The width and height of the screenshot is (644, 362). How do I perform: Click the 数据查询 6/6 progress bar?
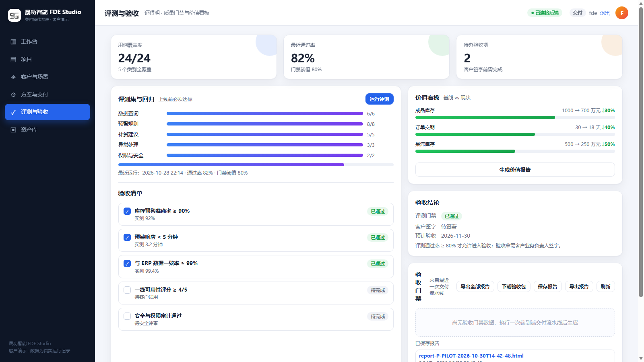point(265,113)
